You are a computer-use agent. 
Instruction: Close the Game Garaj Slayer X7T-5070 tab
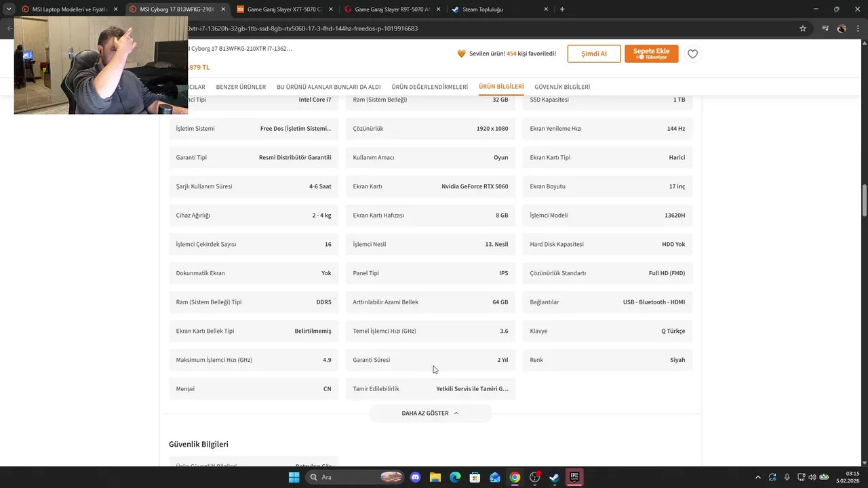(330, 9)
